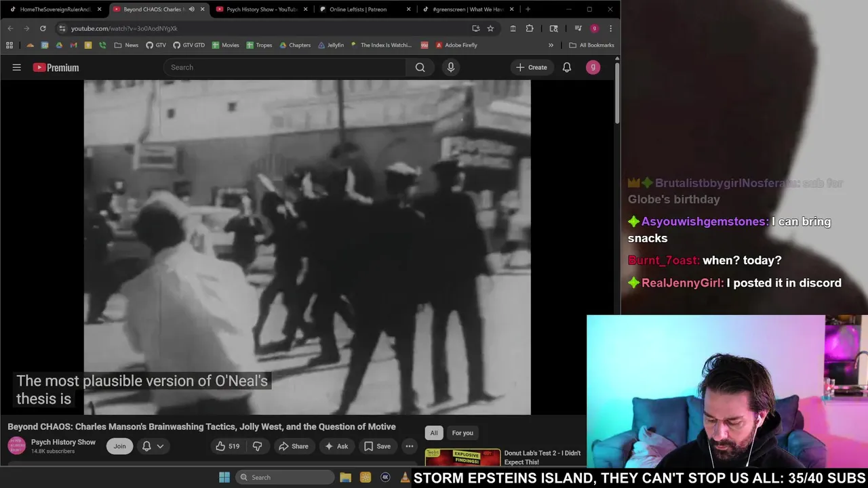
Task: Open the VLC cone taskbar icon
Action: click(406, 477)
